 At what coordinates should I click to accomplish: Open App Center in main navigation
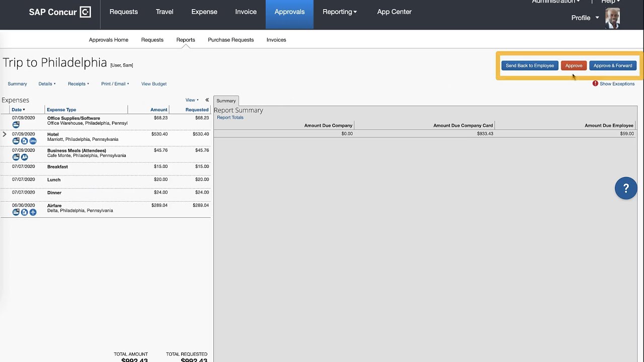tap(394, 12)
